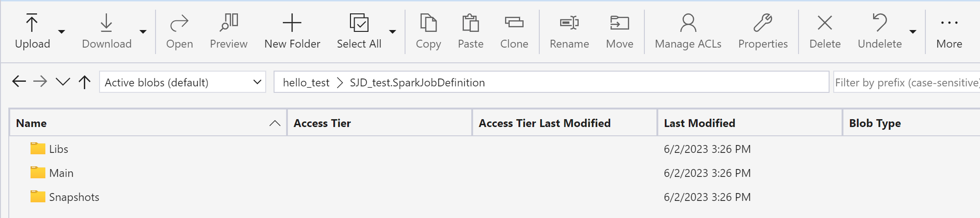Open the Properties wrench icon
The image size is (980, 218).
(762, 23)
